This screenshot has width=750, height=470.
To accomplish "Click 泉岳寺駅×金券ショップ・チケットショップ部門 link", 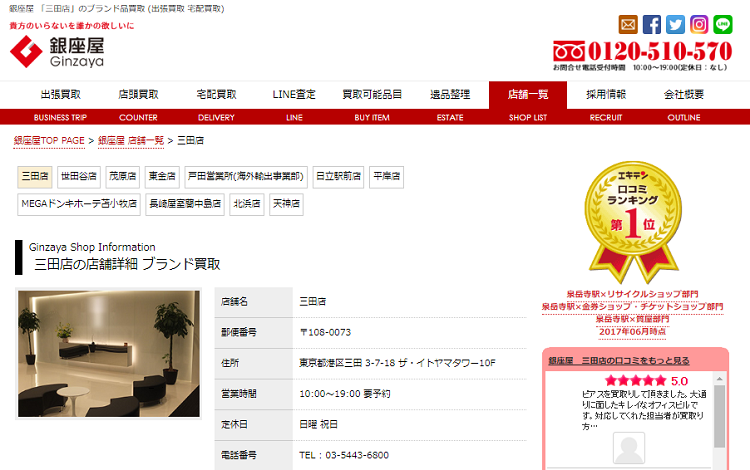I will [632, 306].
